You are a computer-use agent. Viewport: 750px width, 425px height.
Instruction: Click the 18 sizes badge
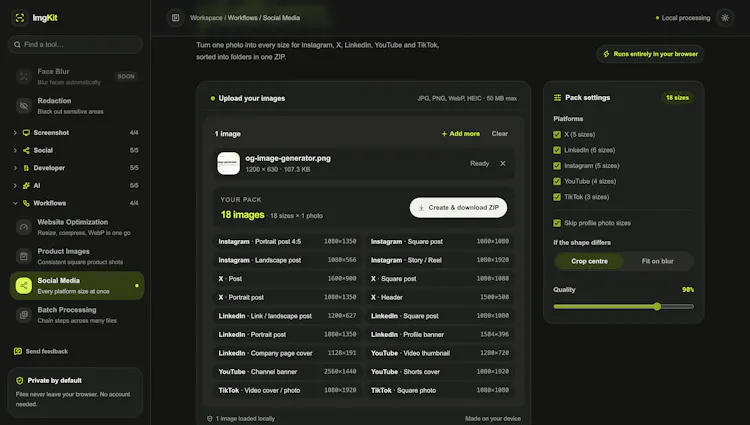tap(677, 98)
